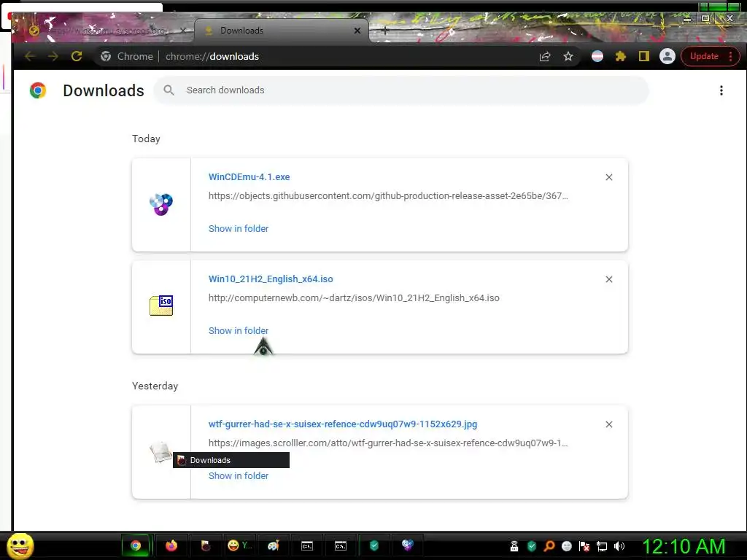Click the WinCDEmu disc file icon
Viewport: 747px width, 560px height.
click(x=161, y=205)
